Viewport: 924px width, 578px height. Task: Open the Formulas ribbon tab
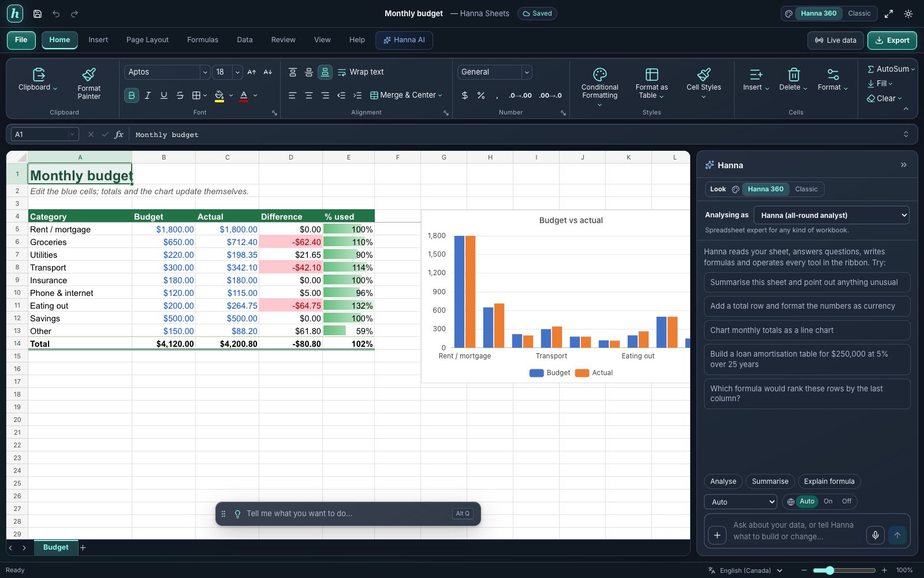[x=203, y=40]
